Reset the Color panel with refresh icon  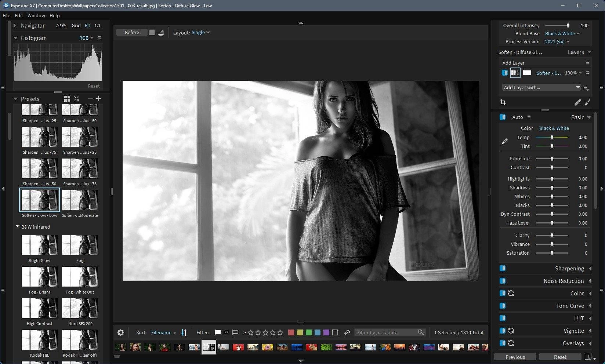[x=511, y=293]
